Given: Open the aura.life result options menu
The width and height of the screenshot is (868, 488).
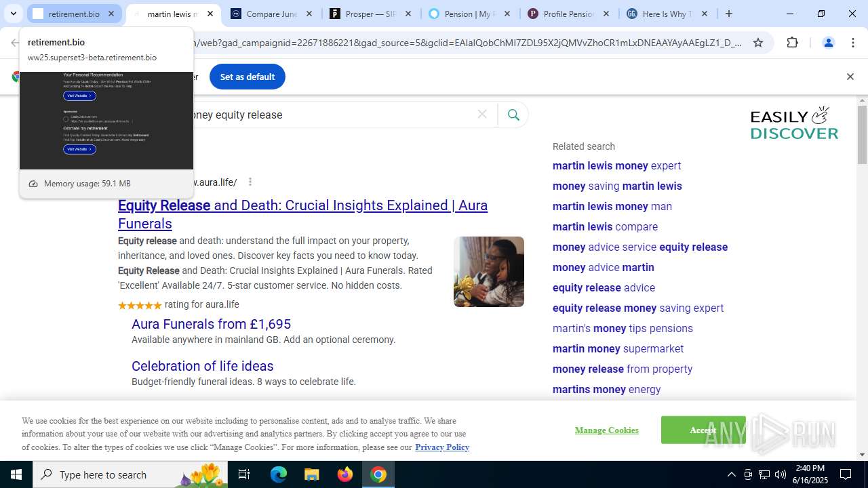Looking at the screenshot, I should pyautogui.click(x=250, y=182).
